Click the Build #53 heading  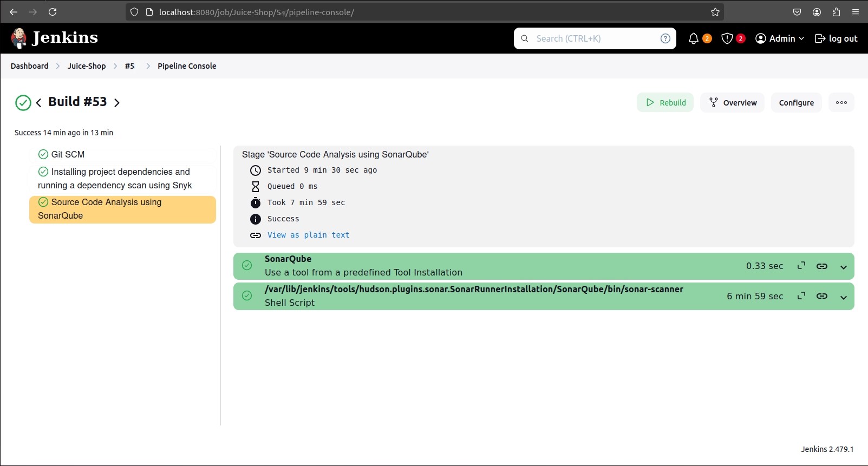[77, 102]
